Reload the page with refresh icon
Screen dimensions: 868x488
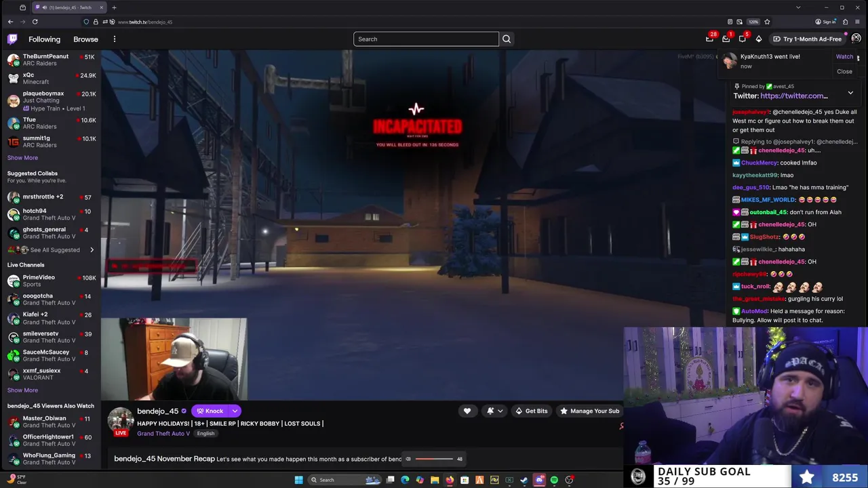click(35, 22)
